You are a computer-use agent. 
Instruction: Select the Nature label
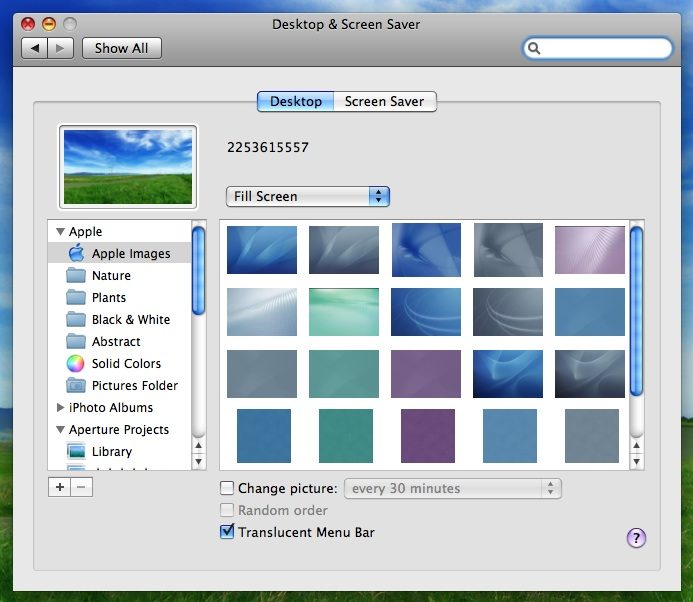click(x=111, y=275)
